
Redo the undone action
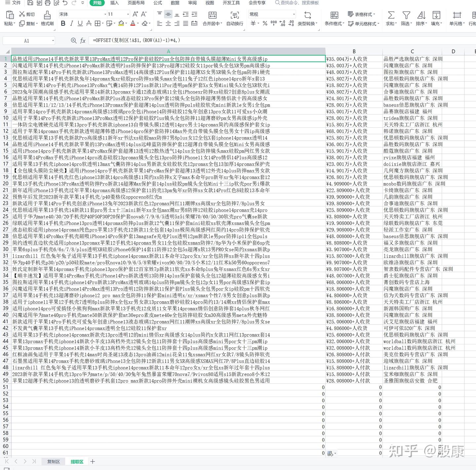[74, 3]
